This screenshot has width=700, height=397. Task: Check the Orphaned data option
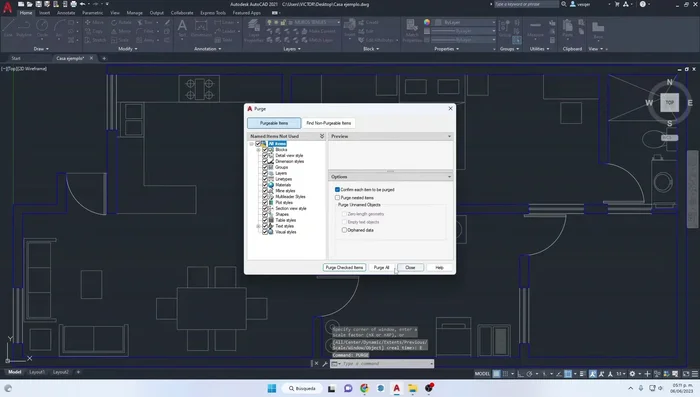click(x=344, y=230)
